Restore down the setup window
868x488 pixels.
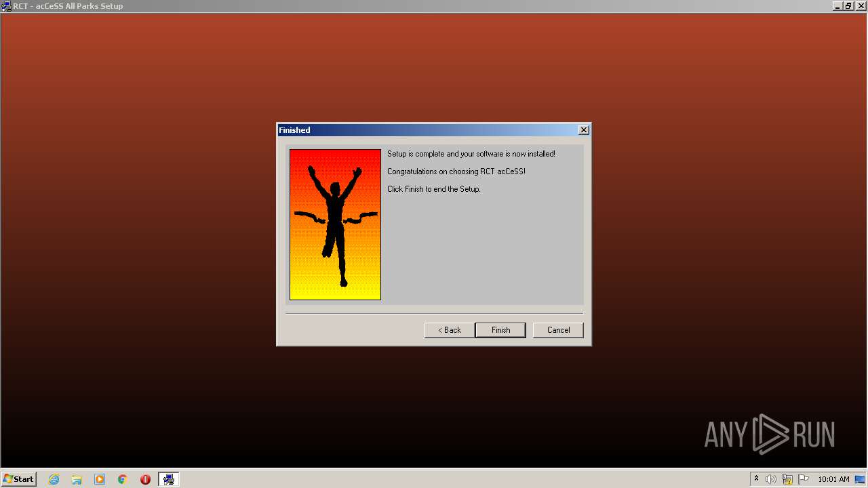tap(848, 6)
